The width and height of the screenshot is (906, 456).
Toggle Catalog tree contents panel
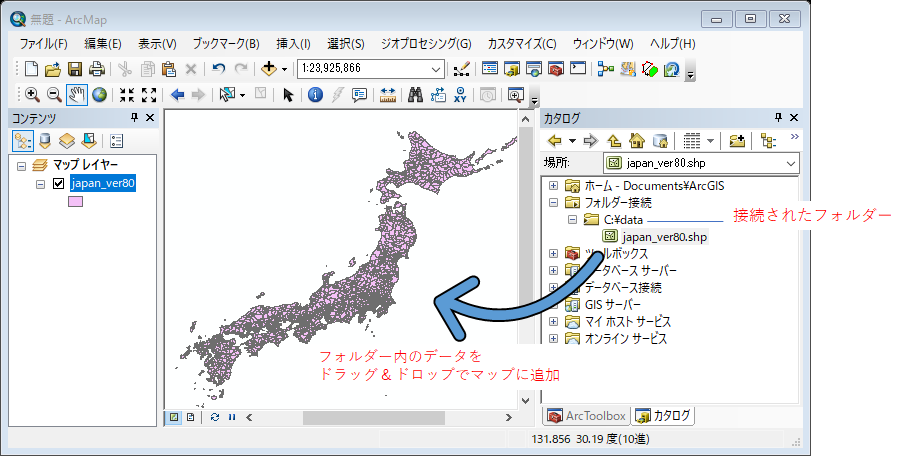(x=768, y=140)
